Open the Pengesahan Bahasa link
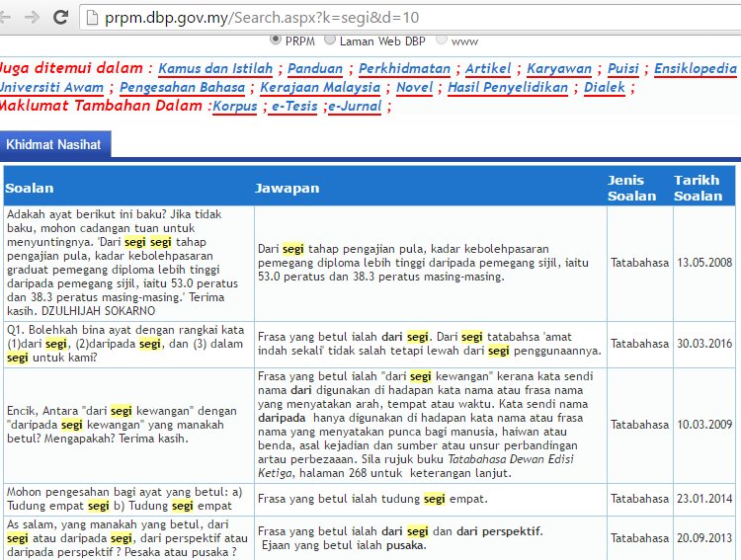The height and width of the screenshot is (560, 741). pos(183,88)
